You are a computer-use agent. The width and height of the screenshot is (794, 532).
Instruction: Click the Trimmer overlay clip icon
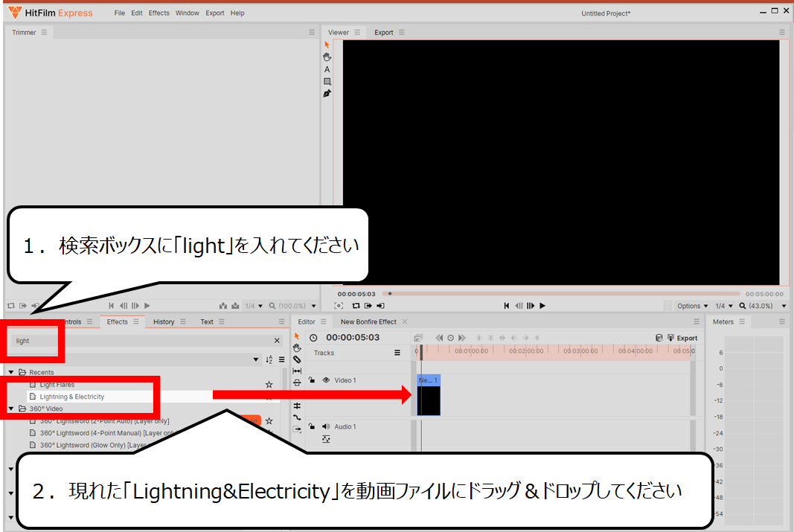pos(235,306)
